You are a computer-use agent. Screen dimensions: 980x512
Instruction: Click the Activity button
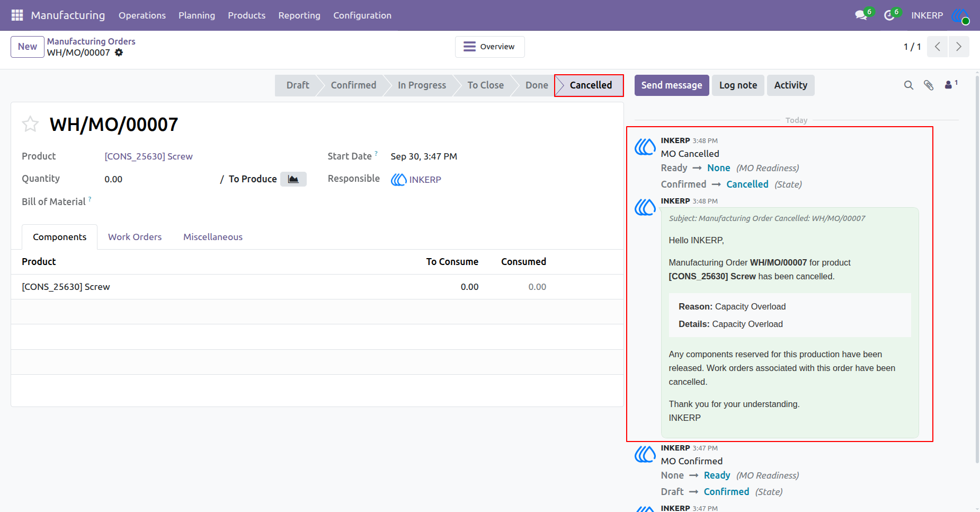click(791, 85)
